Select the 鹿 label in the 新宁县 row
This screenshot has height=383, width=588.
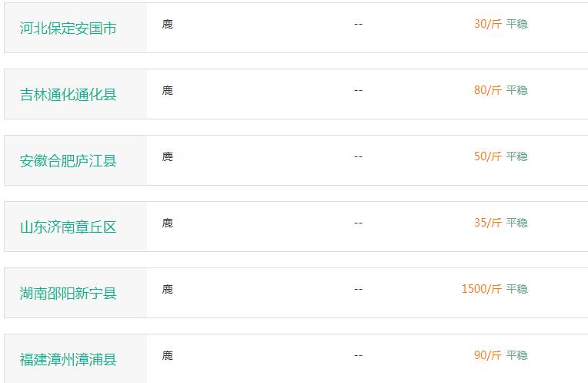tap(167, 289)
